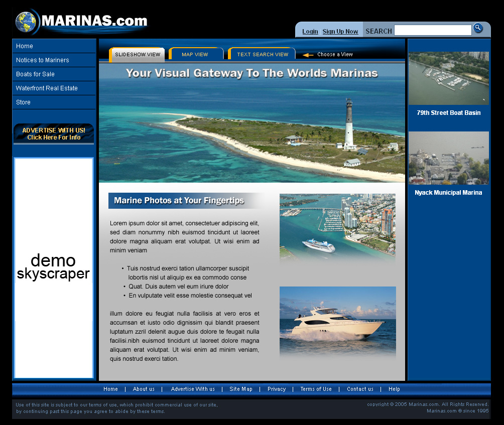
Task: Open the Nyack Municipal Marina thumbnail
Action: (x=448, y=158)
